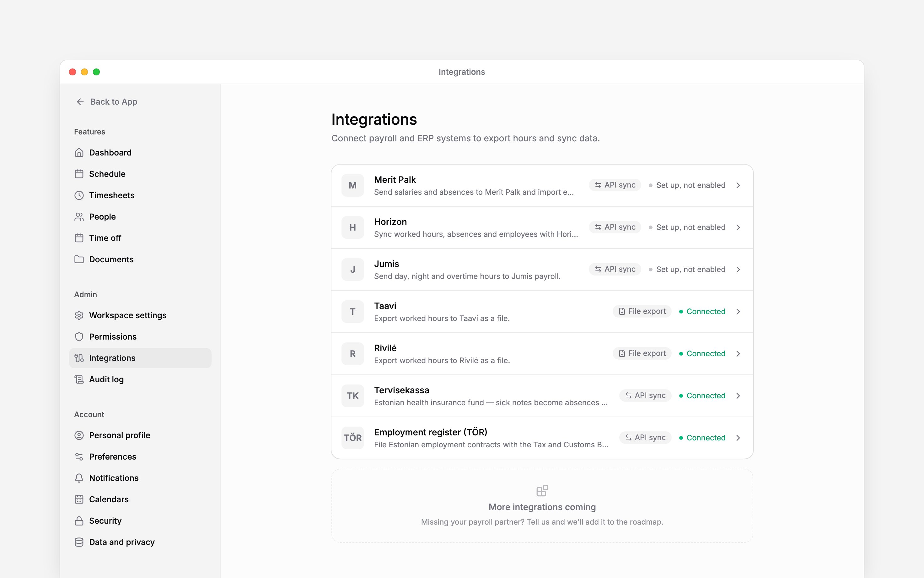Click the Permissions shield icon

[79, 337]
